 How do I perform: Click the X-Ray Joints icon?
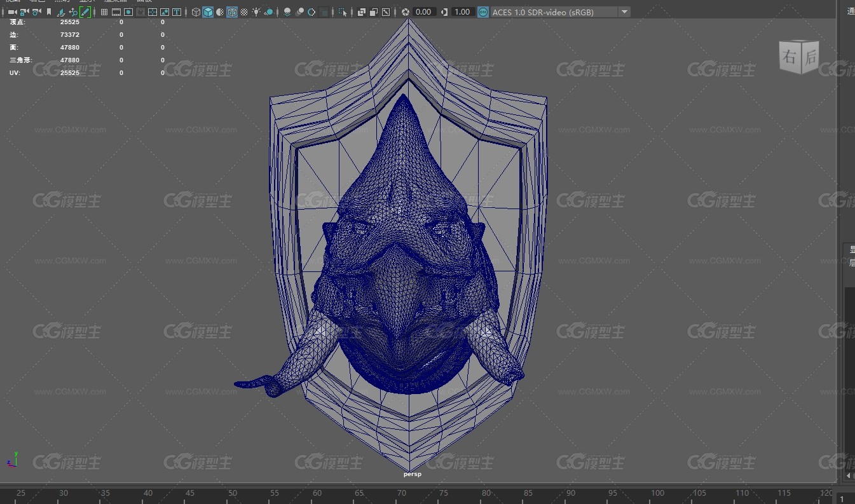[386, 12]
